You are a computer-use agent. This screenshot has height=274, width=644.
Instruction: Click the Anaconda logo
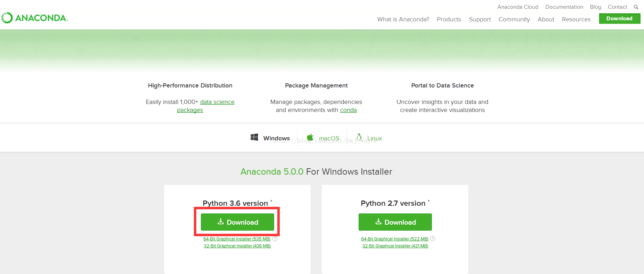point(35,18)
